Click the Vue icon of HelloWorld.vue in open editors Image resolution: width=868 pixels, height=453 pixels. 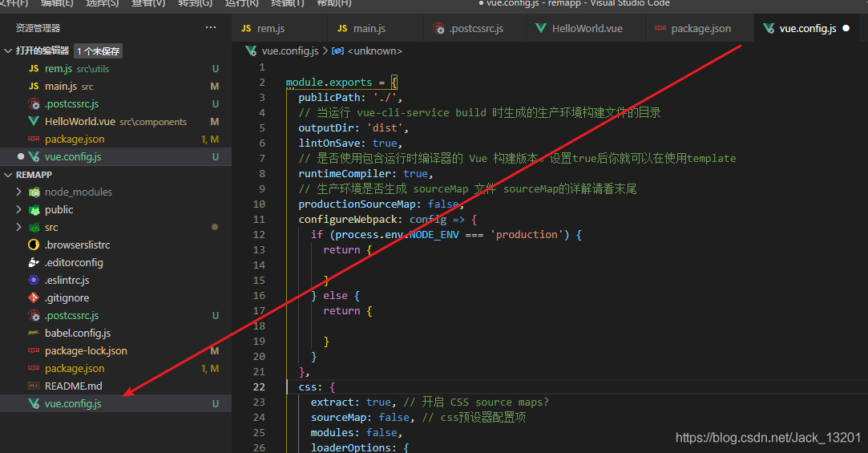click(34, 122)
